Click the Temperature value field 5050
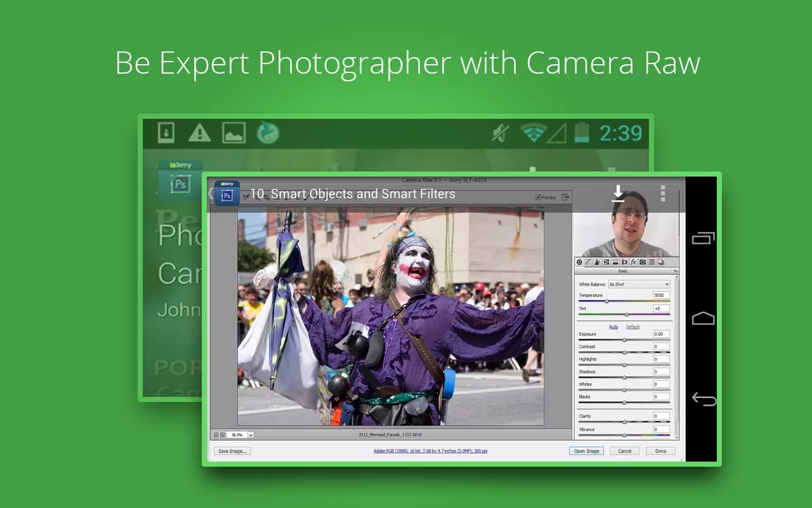 [x=662, y=295]
